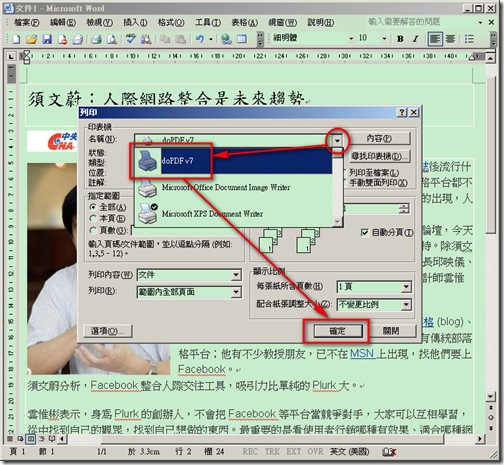Open the 列印 page-range dropdown

pyautogui.click(x=236, y=292)
